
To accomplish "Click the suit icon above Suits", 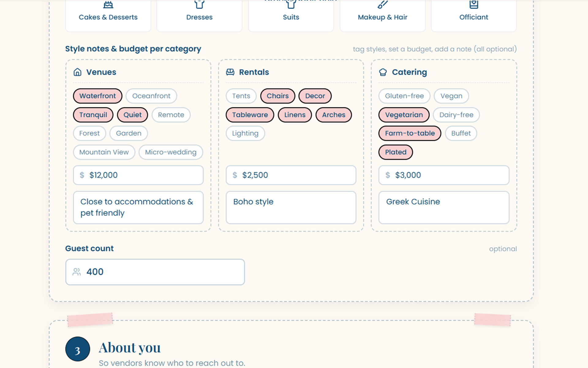I will (x=291, y=4).
